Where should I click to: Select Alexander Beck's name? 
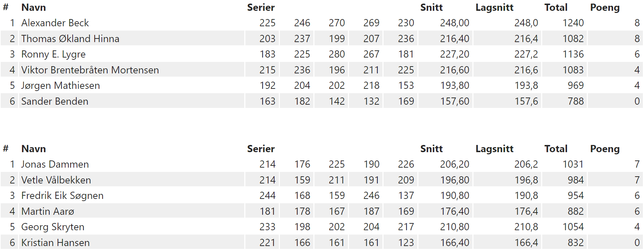55,23
